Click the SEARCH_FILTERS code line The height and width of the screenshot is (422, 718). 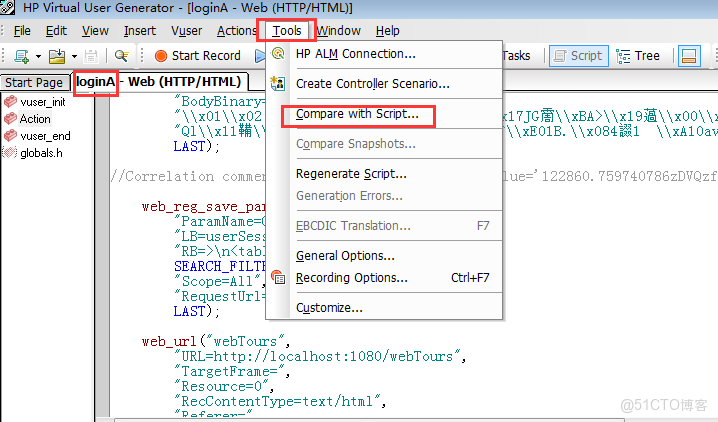[220, 266]
